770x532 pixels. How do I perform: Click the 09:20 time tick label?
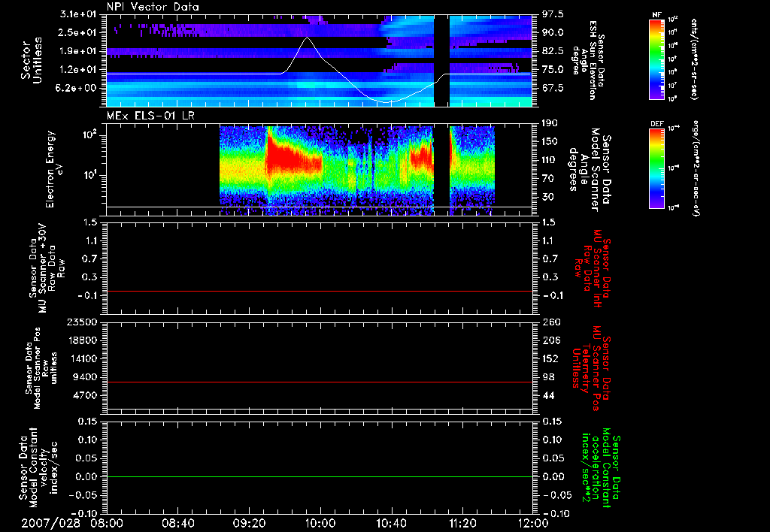(249, 523)
